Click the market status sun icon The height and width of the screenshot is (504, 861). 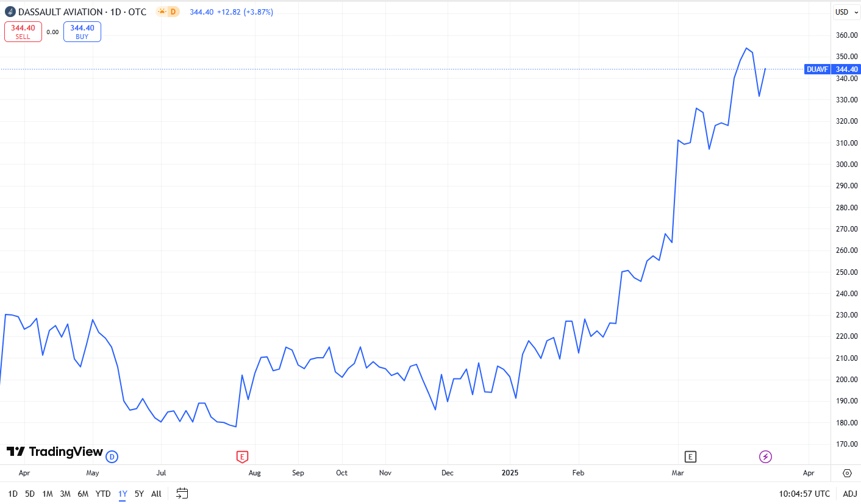coord(162,12)
